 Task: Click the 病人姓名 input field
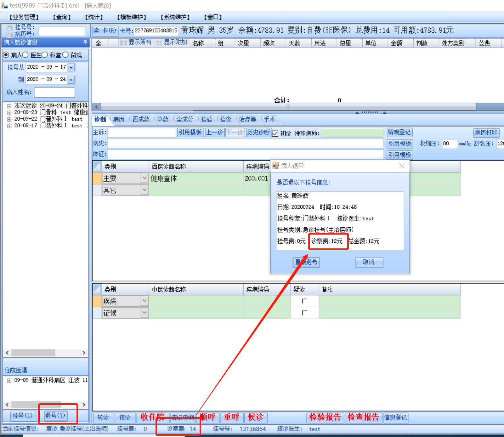point(54,92)
